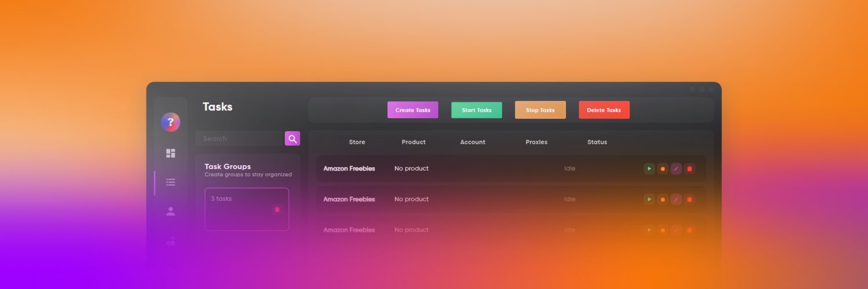Edit the second task row with pencil icon
The width and height of the screenshot is (868, 289).
676,199
